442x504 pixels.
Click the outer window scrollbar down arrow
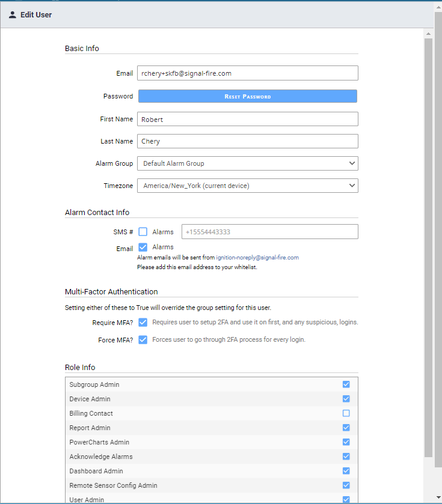[438, 497]
